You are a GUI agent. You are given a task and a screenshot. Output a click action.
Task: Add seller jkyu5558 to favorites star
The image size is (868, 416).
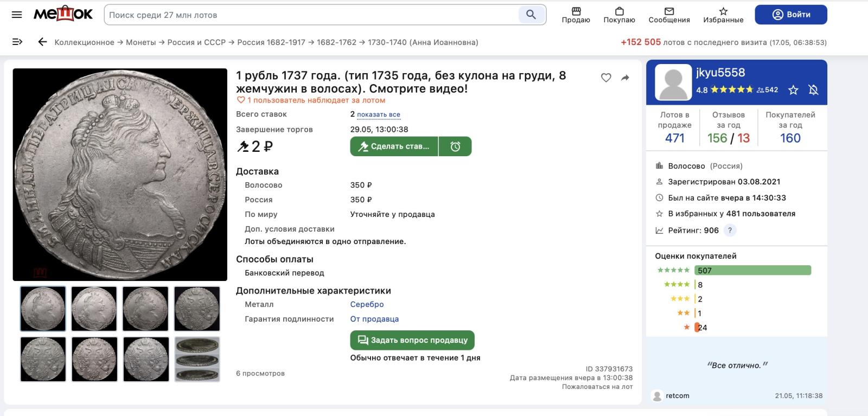click(x=793, y=90)
